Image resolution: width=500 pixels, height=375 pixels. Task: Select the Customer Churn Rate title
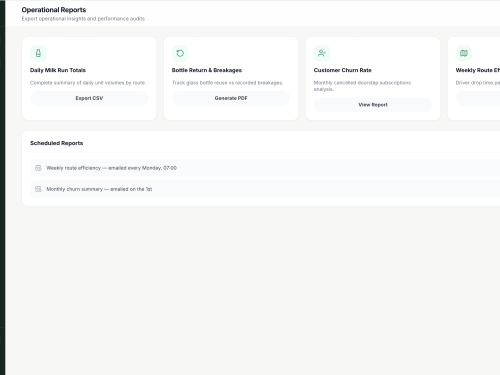342,70
